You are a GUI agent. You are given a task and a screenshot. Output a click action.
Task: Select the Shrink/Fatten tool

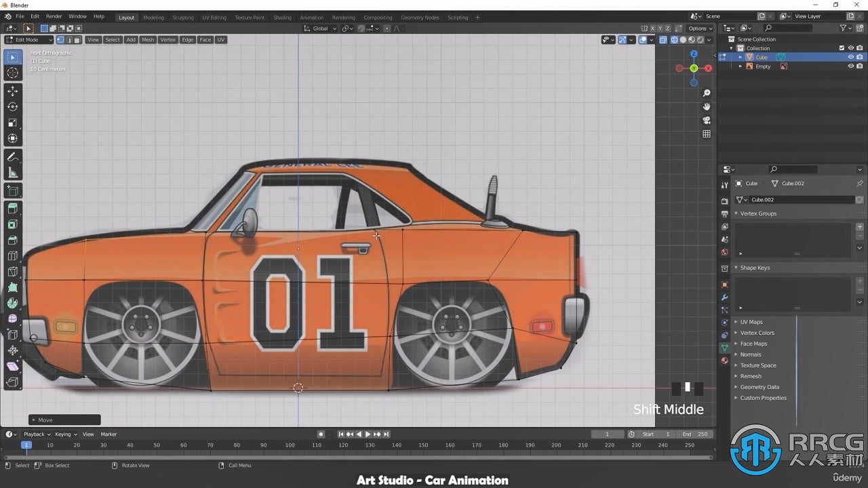[12, 350]
